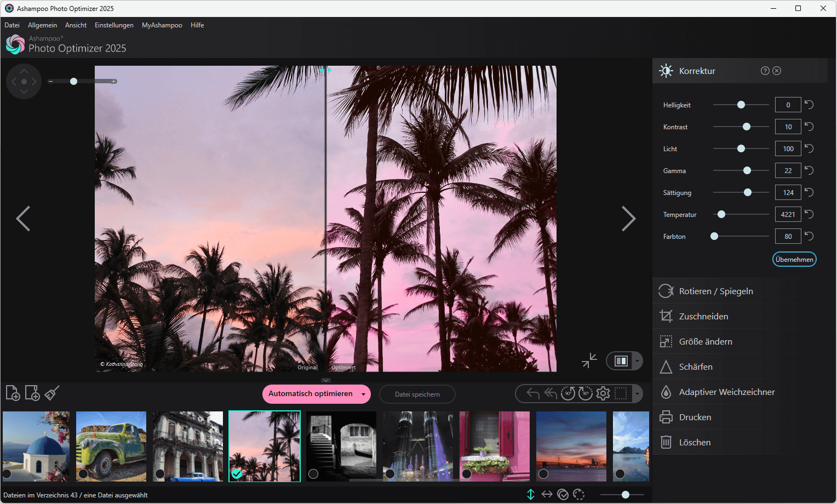Image resolution: width=837 pixels, height=504 pixels.
Task: Select all images with the check-circle icon
Action: click(x=563, y=494)
